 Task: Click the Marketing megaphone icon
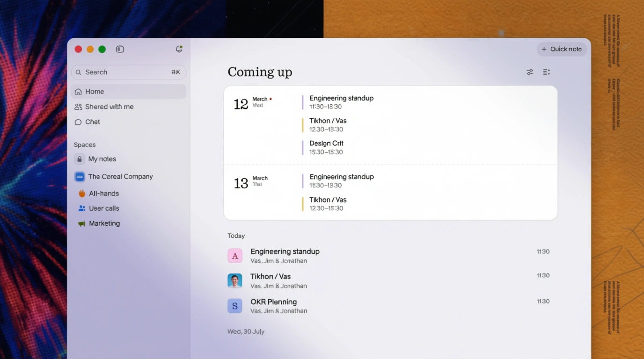[82, 223]
